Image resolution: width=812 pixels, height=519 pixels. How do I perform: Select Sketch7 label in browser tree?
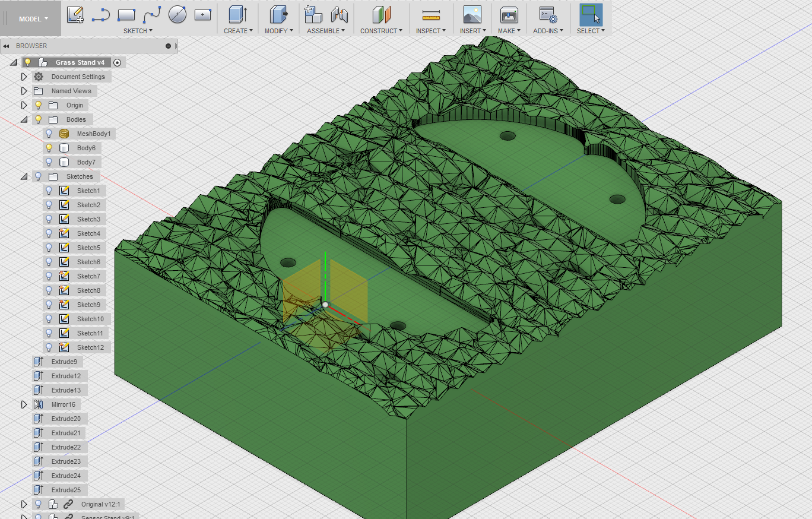[x=88, y=276]
